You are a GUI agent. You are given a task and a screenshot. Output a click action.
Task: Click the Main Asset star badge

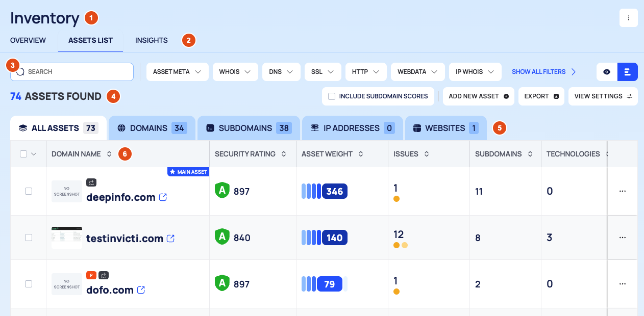[188, 172]
